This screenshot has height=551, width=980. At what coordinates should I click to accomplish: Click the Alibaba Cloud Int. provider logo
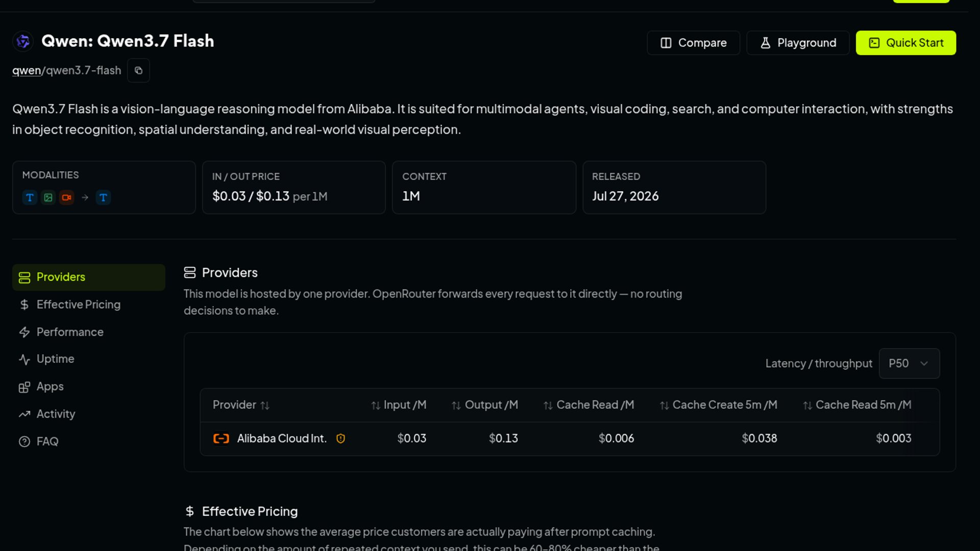[x=221, y=438]
